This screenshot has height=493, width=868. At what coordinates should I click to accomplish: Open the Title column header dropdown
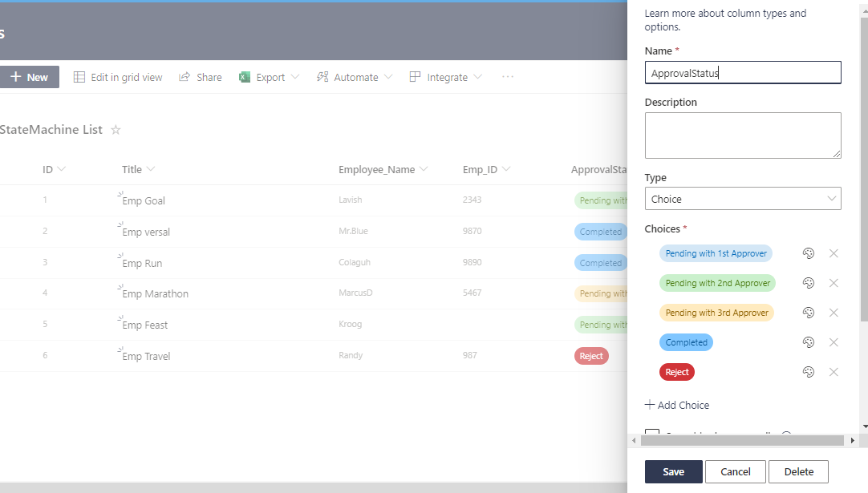pyautogui.click(x=152, y=169)
